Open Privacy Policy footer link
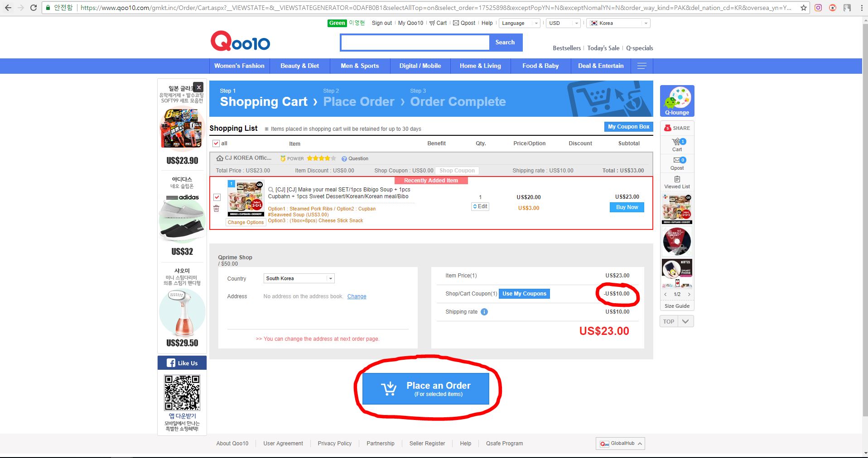The height and width of the screenshot is (458, 868). [334, 444]
